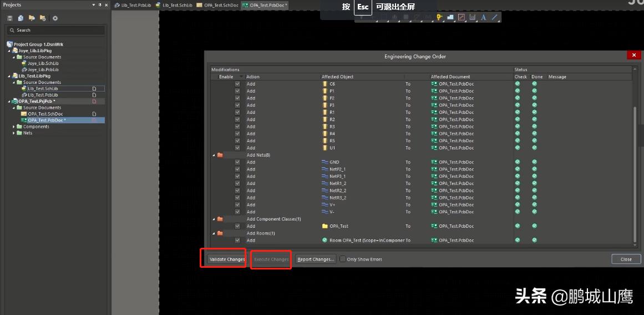Click the Done status icon for row U1
Image resolution: width=644 pixels, height=315 pixels.
click(534, 148)
